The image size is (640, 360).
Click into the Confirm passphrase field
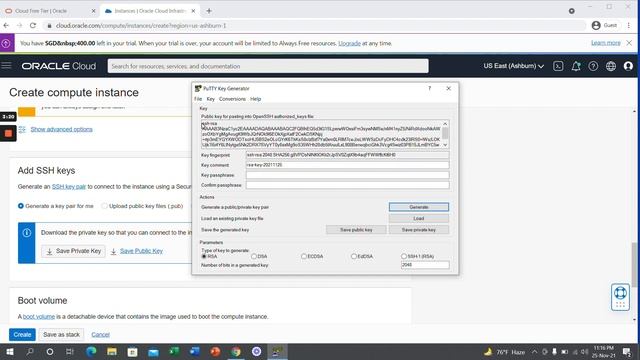[x=347, y=185]
